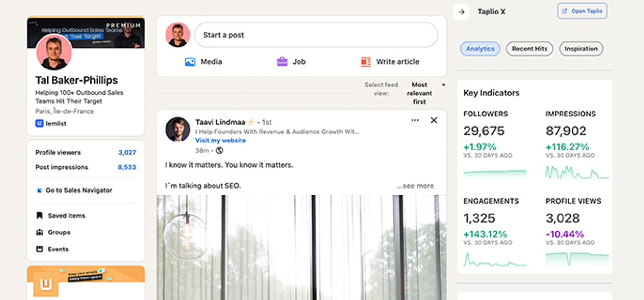Click the profile views value 3,028
The image size is (644, 300).
[x=563, y=218]
